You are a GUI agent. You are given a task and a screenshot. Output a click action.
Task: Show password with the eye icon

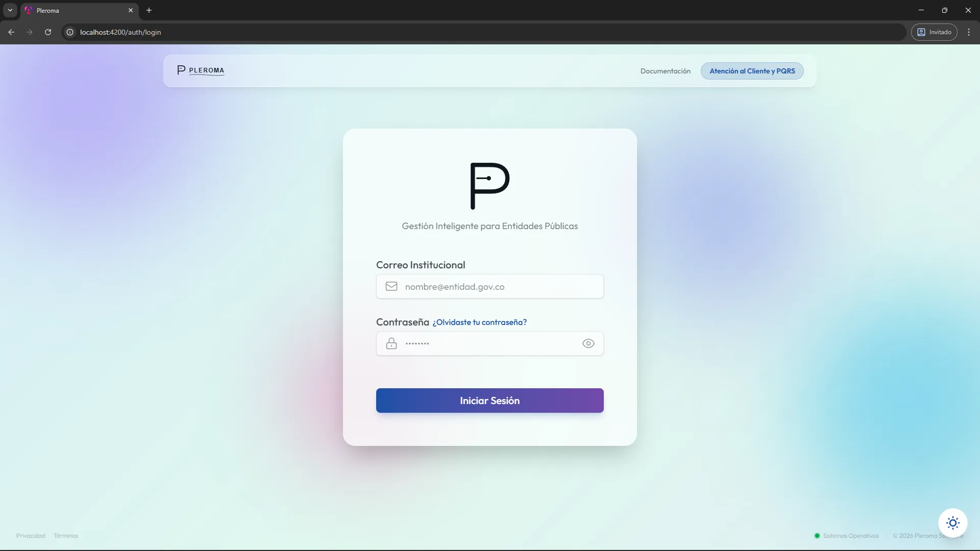[588, 343]
